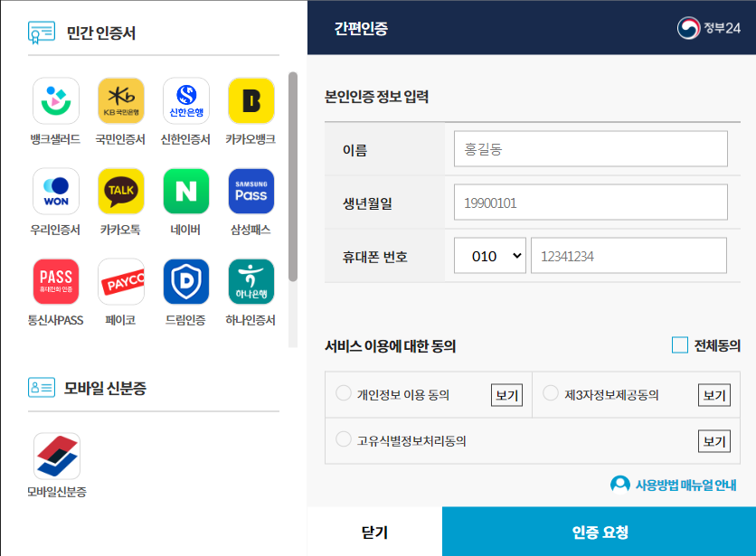This screenshot has height=556, width=756.
Task: Check the 전체동의 checkbox
Action: pos(680,345)
